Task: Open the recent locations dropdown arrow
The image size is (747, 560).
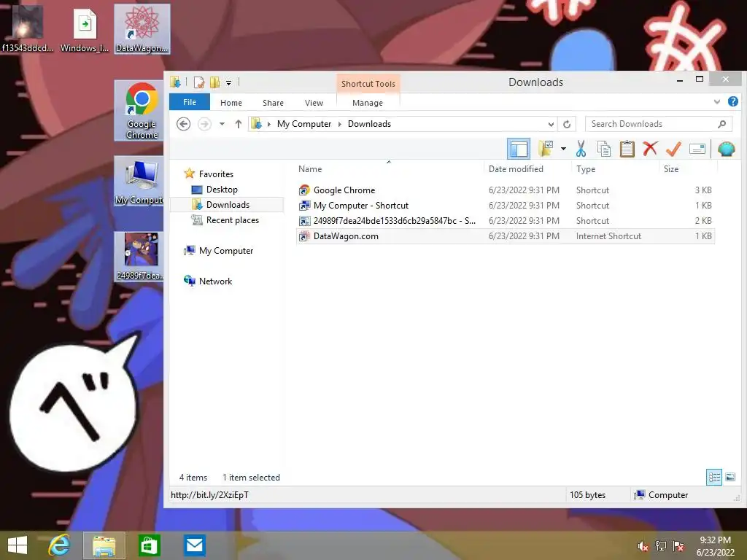Action: point(222,124)
